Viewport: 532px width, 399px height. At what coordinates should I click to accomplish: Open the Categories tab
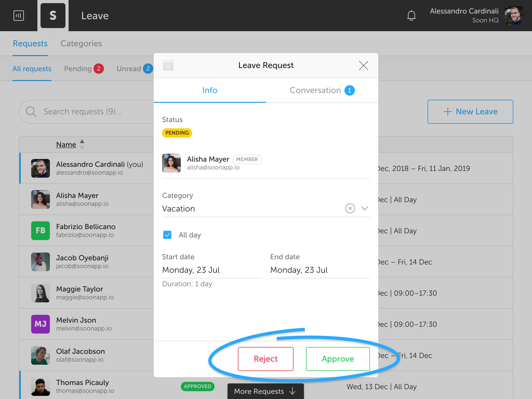click(x=81, y=44)
